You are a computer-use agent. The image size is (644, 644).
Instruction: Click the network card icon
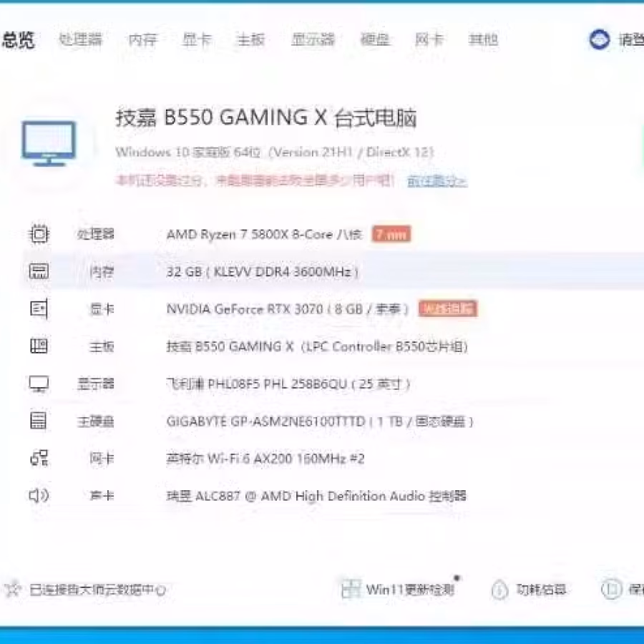click(39, 458)
